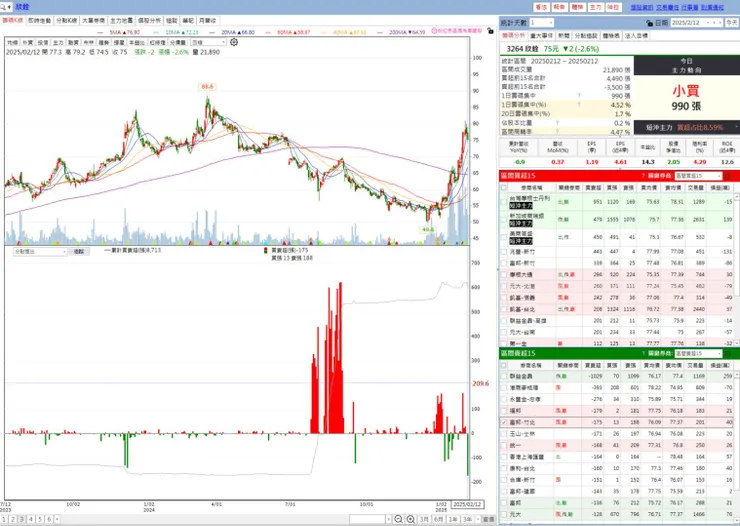Switch to the 分點K線 tab
Viewport: 740px width, 526px height.
(66, 21)
